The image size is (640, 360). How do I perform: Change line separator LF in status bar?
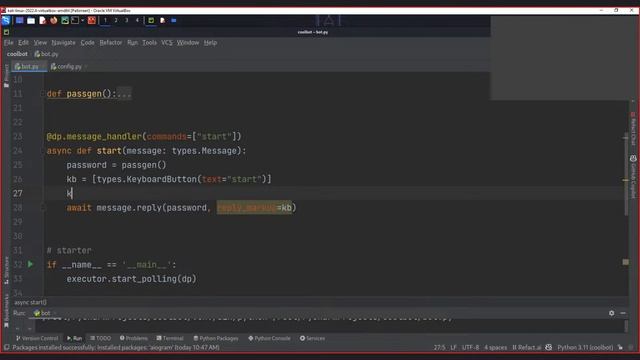(x=453, y=347)
